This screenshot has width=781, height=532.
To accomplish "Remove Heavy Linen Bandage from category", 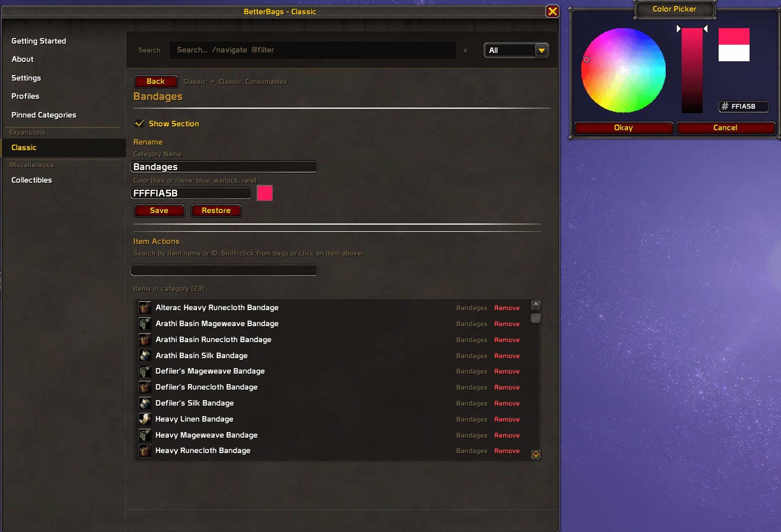I will click(x=507, y=419).
